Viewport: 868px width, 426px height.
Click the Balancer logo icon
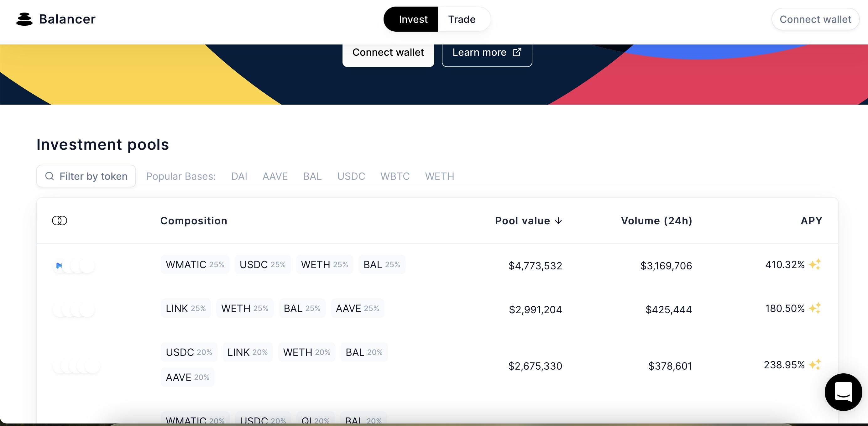tap(24, 19)
